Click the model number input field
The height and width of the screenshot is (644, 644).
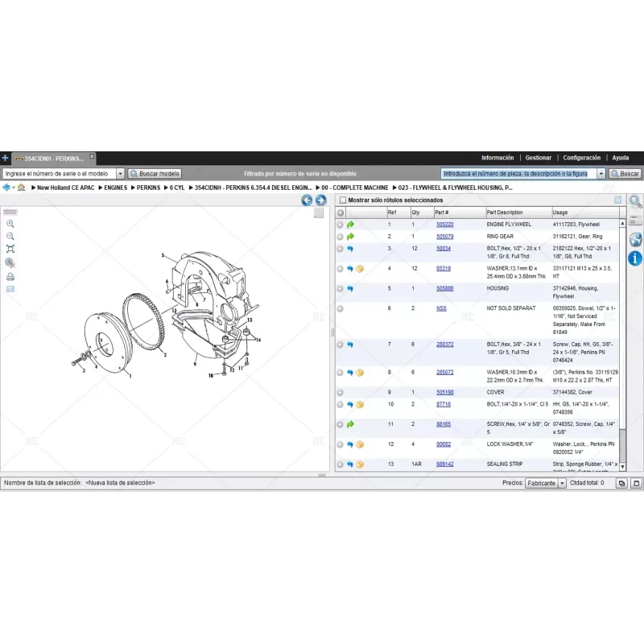(56, 173)
